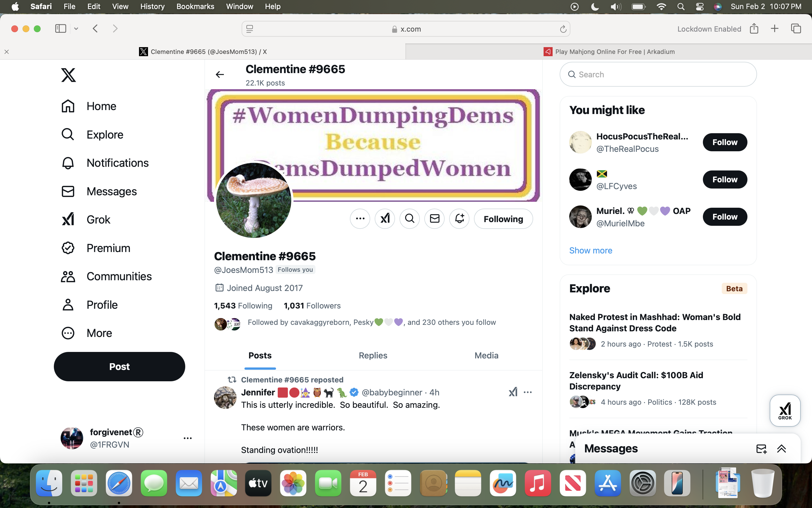This screenshot has width=812, height=508.
Task: Open the Explore page
Action: [92, 134]
